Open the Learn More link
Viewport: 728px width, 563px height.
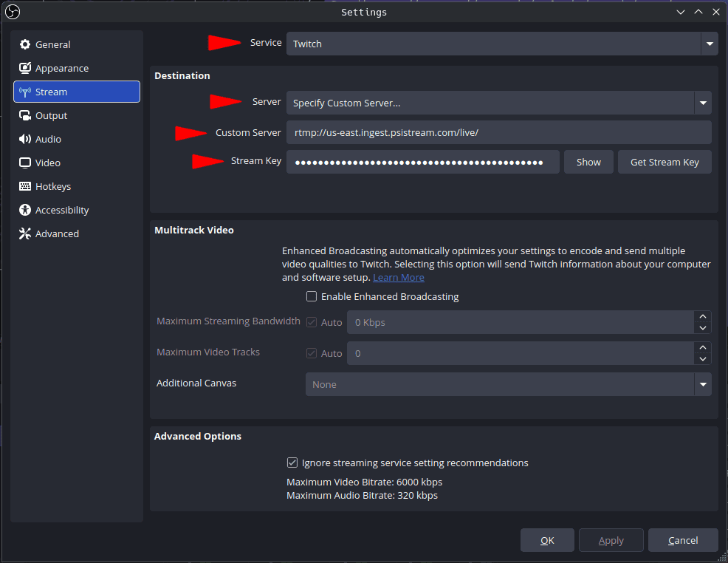(x=399, y=277)
